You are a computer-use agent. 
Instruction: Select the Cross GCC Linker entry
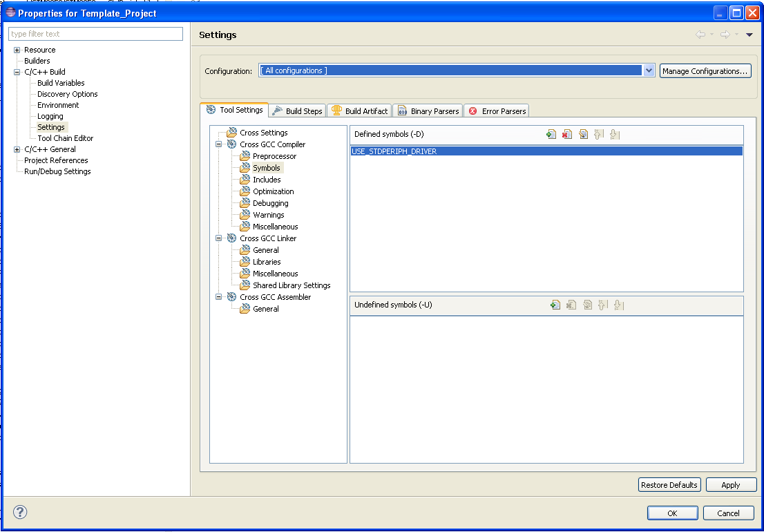tap(268, 238)
